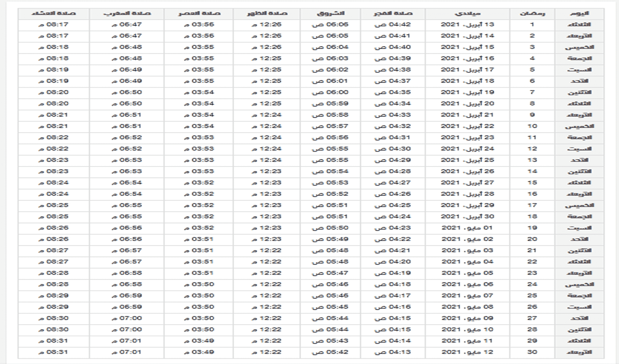Image resolution: width=619 pixels, height=364 pixels.
Task: Select the date 09 مايو، 2021
Action: point(468,318)
